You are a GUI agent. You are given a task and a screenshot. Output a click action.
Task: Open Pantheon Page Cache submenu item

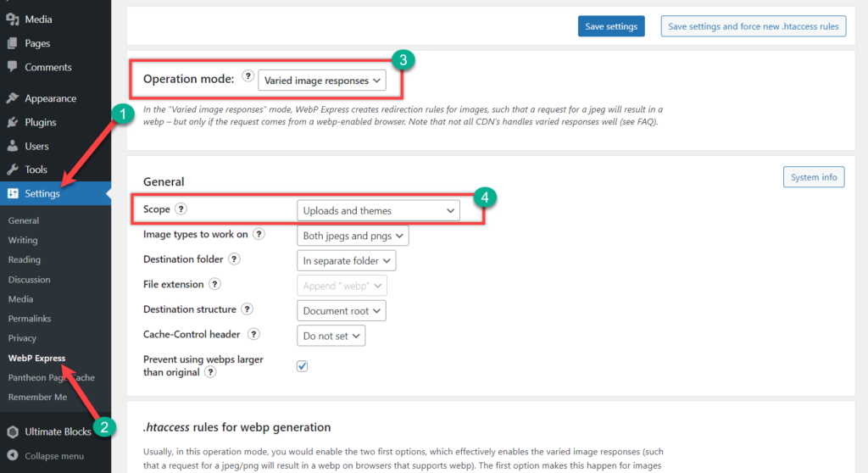tap(52, 377)
